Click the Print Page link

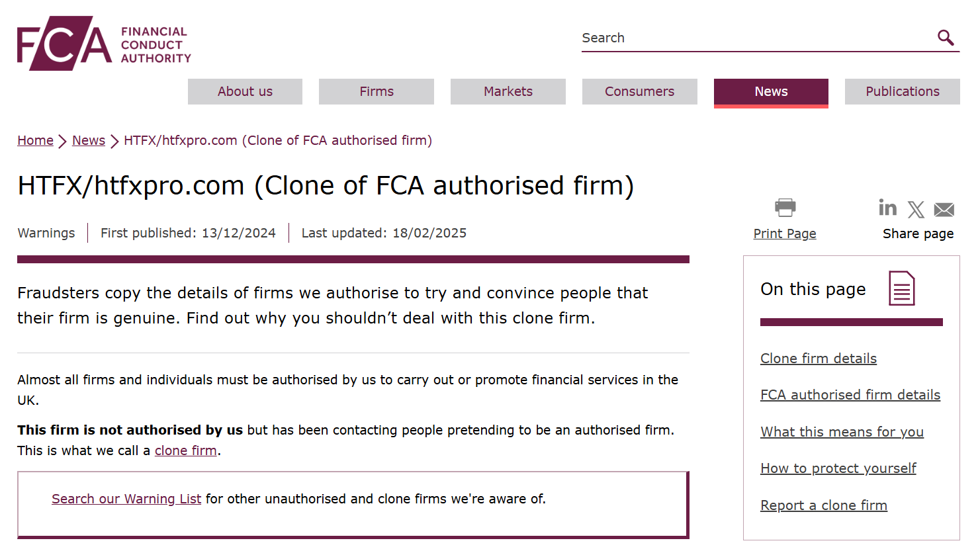(x=785, y=234)
